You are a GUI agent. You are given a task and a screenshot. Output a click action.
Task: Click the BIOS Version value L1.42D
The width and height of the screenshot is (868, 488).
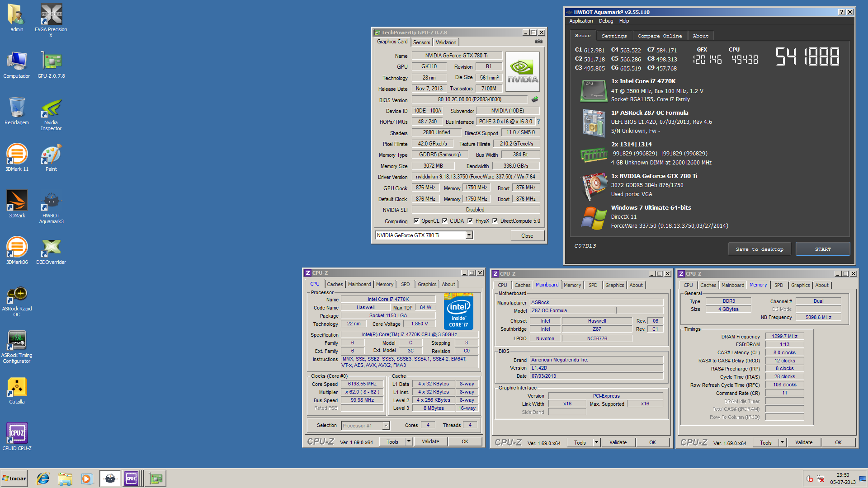pos(597,368)
